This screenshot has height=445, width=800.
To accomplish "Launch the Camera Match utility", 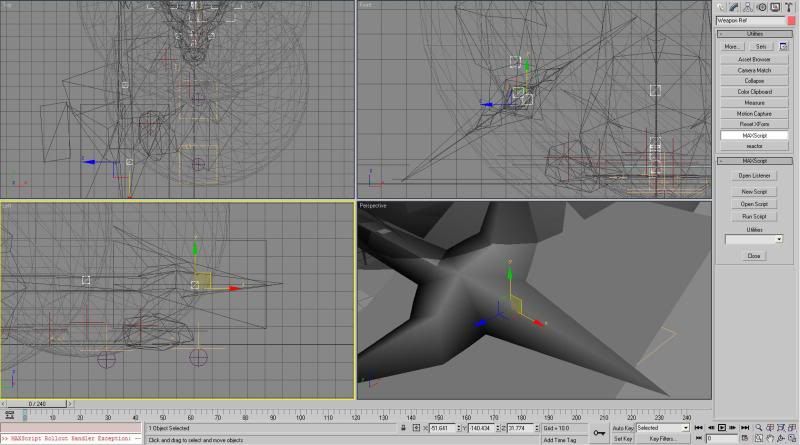I will click(754, 70).
